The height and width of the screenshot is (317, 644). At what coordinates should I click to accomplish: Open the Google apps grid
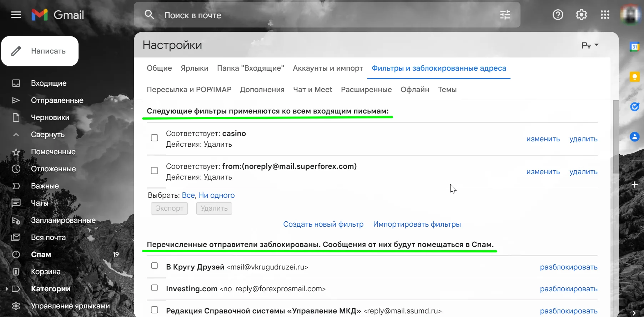click(x=605, y=15)
